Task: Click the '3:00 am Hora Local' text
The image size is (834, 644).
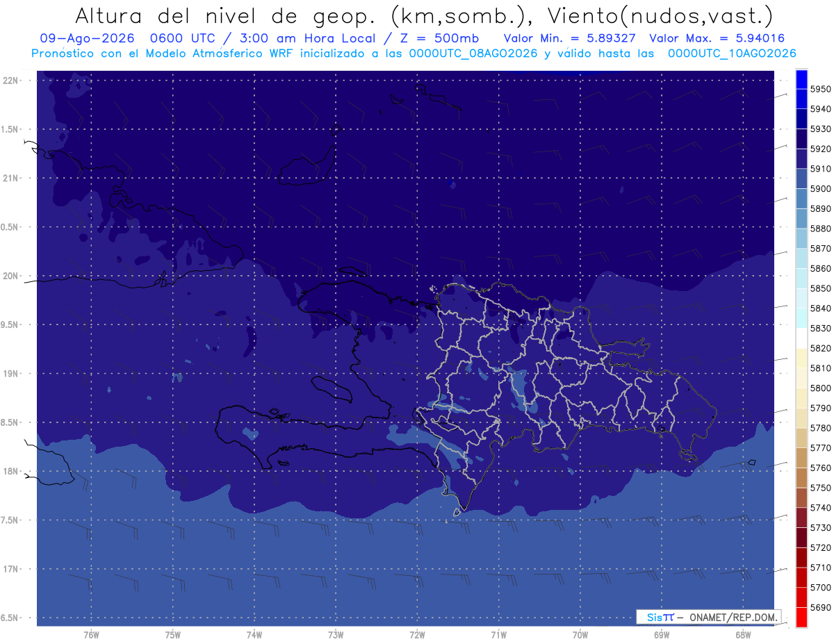Action: coord(309,38)
